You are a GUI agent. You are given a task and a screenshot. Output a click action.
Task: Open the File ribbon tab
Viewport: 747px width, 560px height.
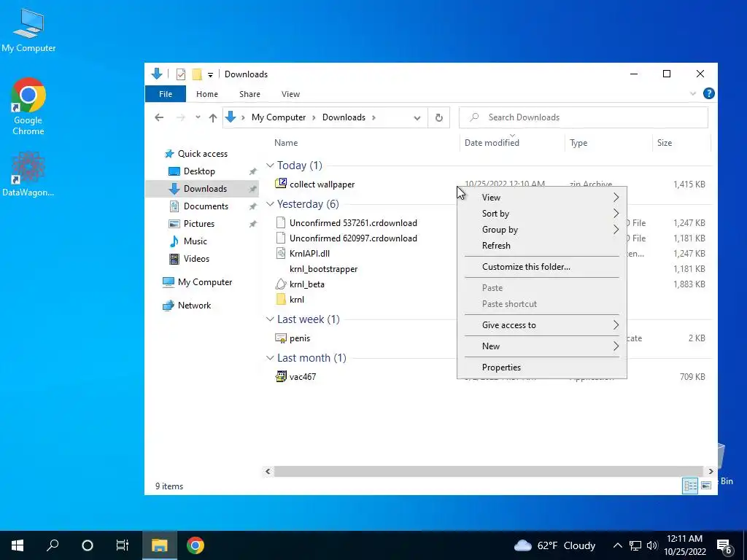(166, 94)
